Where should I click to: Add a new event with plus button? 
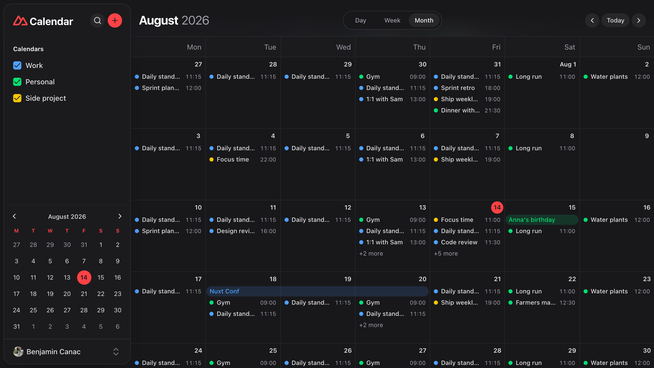coord(115,20)
